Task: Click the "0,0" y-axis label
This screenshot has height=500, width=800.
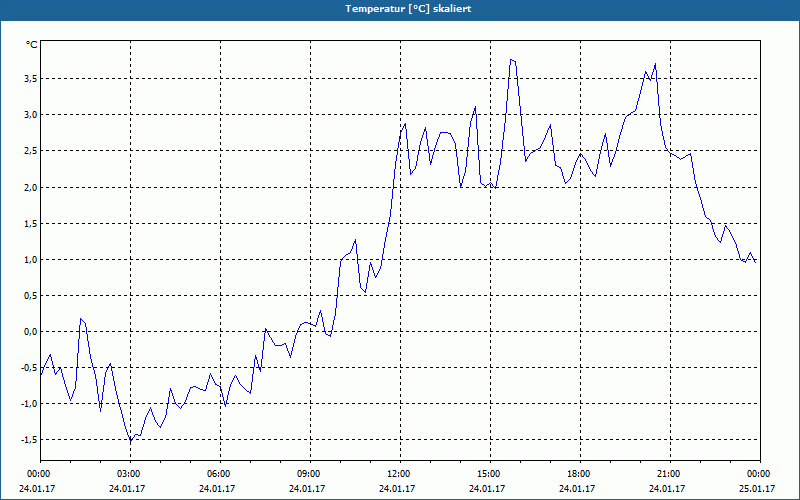Action: coord(31,332)
